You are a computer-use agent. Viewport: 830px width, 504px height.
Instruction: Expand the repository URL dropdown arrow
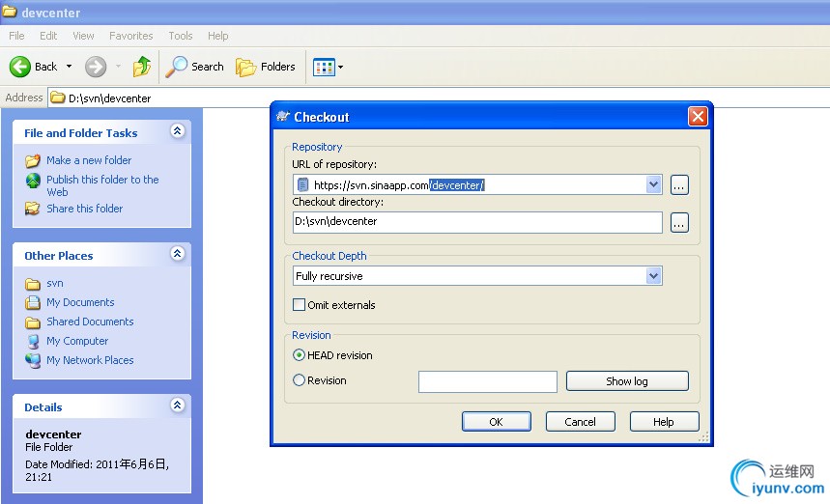(x=654, y=184)
